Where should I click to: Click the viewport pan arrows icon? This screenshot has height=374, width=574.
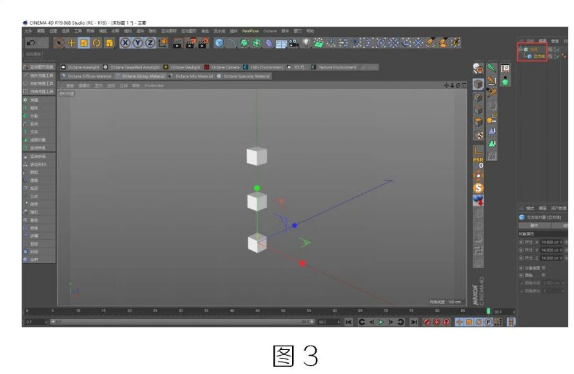pyautogui.click(x=446, y=85)
